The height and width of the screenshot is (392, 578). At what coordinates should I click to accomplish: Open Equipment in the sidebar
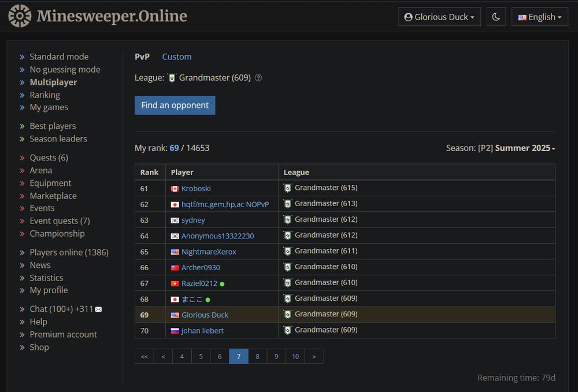pos(50,183)
